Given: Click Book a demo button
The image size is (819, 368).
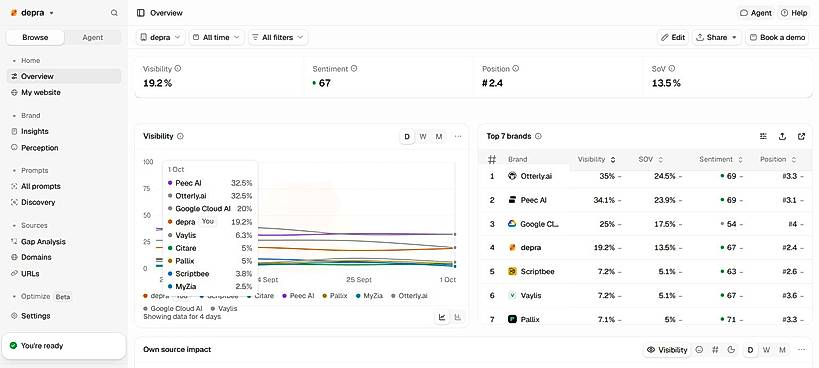Looking at the screenshot, I should tap(777, 38).
